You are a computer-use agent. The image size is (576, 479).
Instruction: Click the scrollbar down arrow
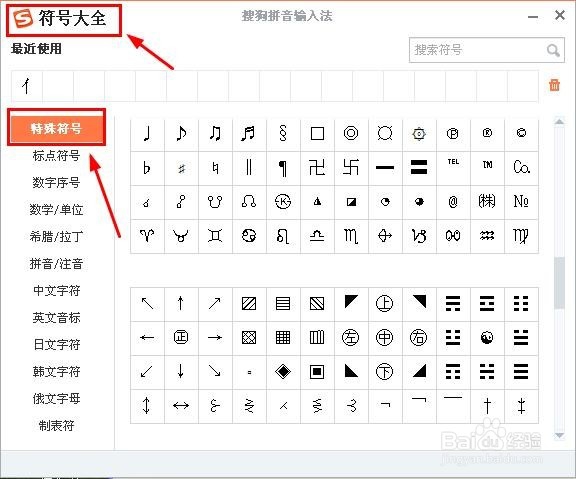pos(559,436)
